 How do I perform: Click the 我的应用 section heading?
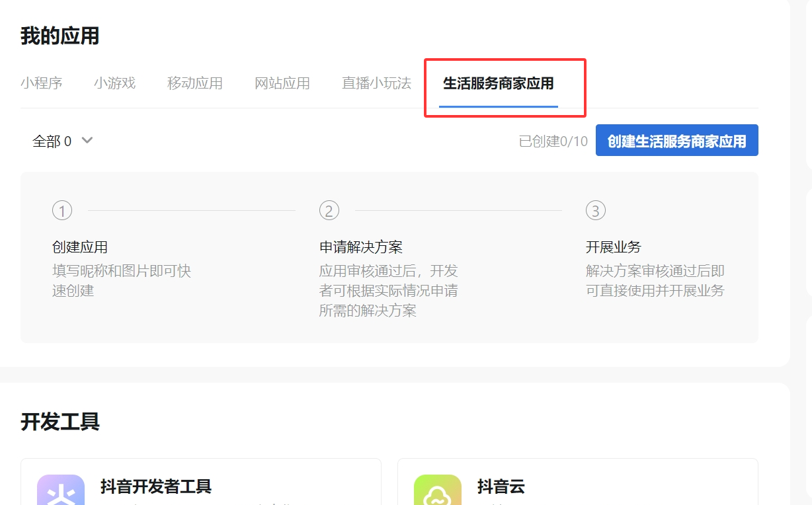point(60,36)
